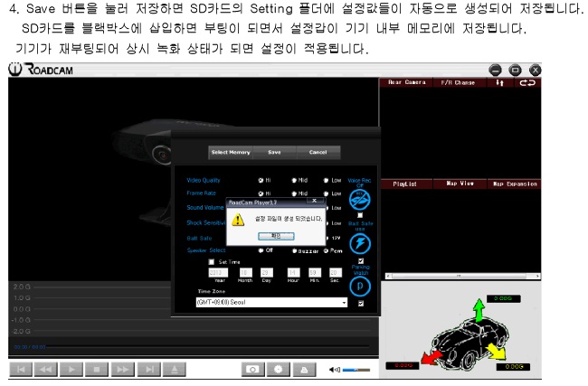Click the Hour input field
Image resolution: width=588 pixels, height=386 pixels.
294,272
